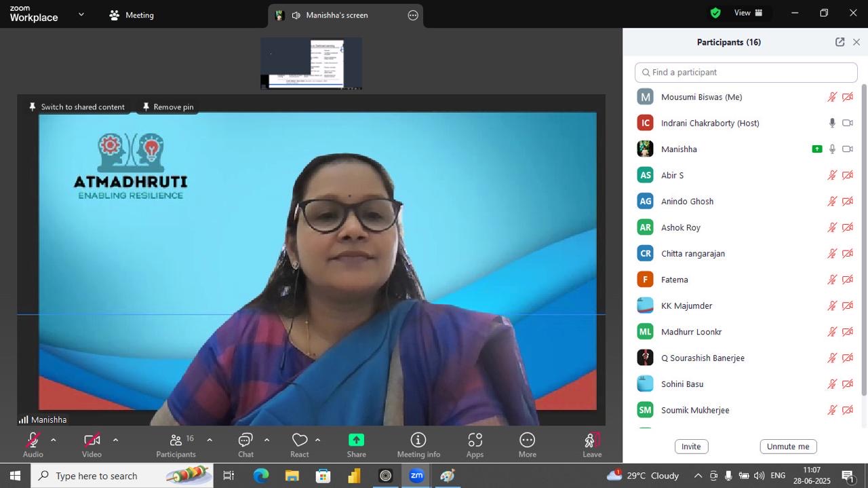
Task: Click the participants list scrollbar
Action: 864,240
